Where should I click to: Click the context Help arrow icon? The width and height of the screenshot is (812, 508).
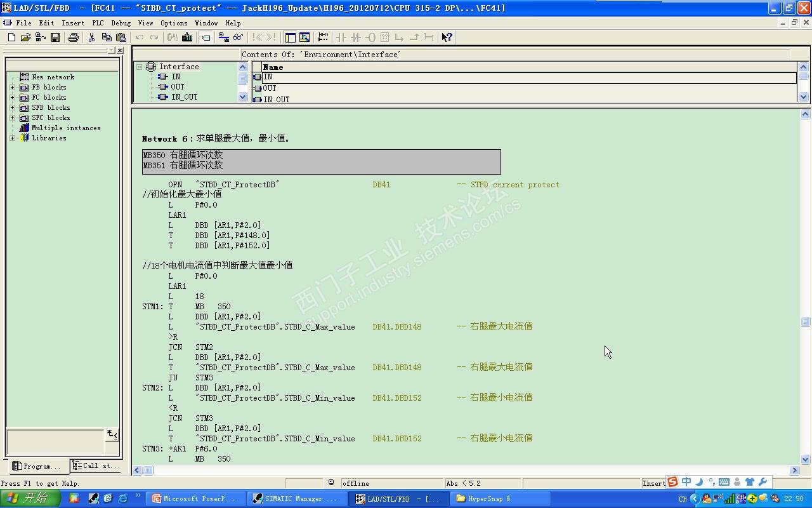[x=447, y=37]
